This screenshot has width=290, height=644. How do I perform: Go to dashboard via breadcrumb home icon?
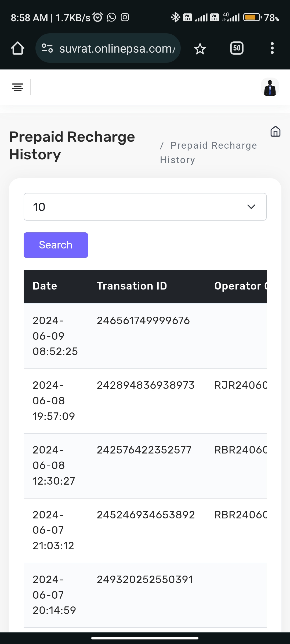point(275,131)
